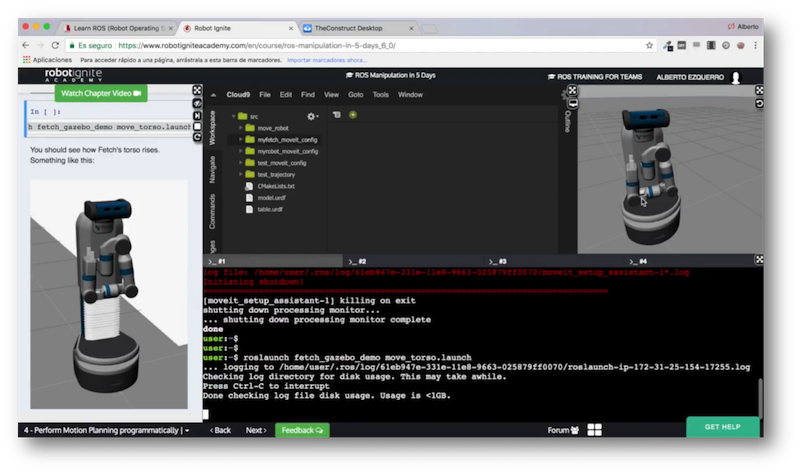This screenshot has height=474, width=800.
Task: Expand the test_trajectory folder
Action: [241, 174]
